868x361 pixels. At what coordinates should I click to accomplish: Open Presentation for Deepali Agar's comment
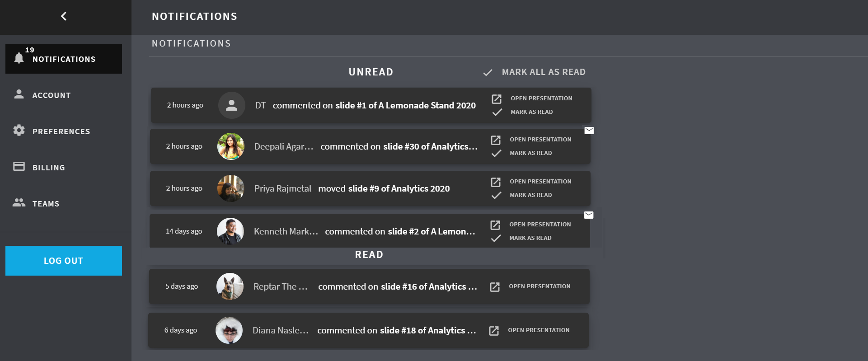(540, 140)
